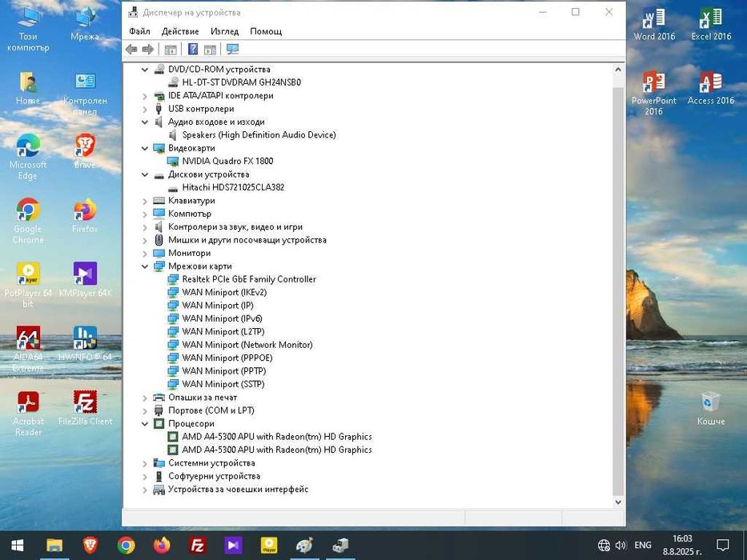Expand the Монитори node

145,254
